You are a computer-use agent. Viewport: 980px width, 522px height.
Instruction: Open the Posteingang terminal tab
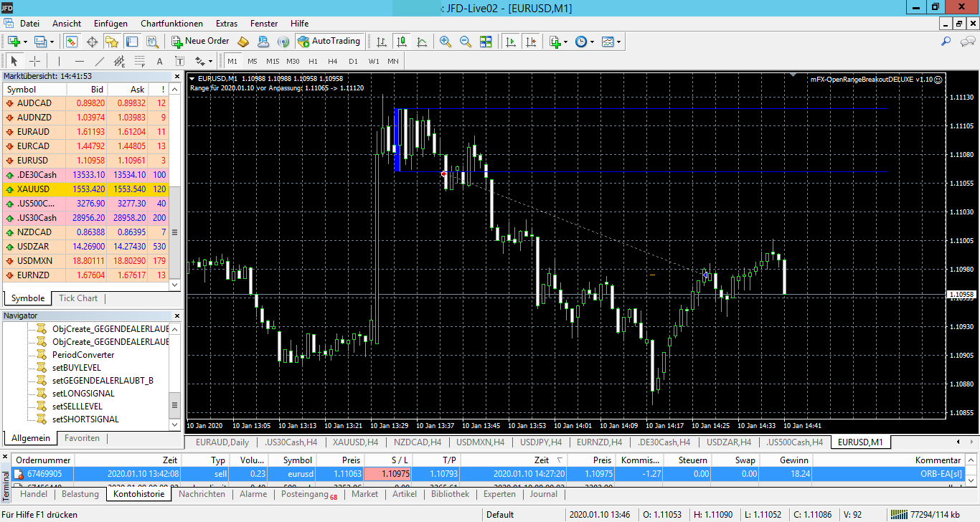click(308, 494)
